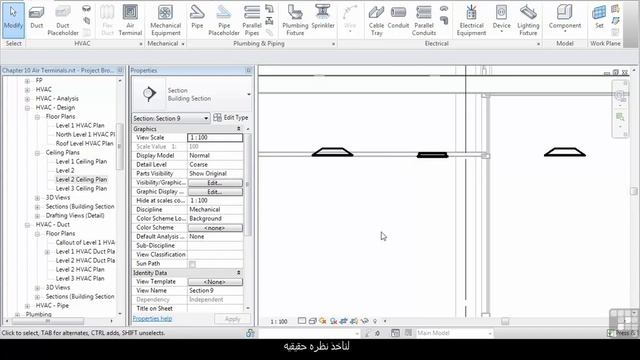The height and width of the screenshot is (360, 640).
Task: Open the Building Section type selector dropdown
Action: coord(249,94)
